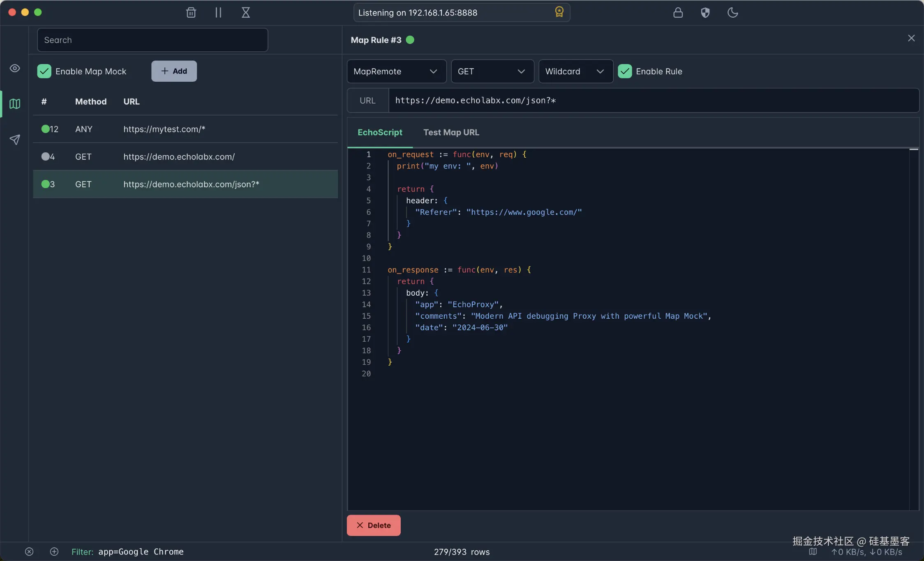Click the red Delete button
This screenshot has height=561, width=924.
pyautogui.click(x=373, y=525)
